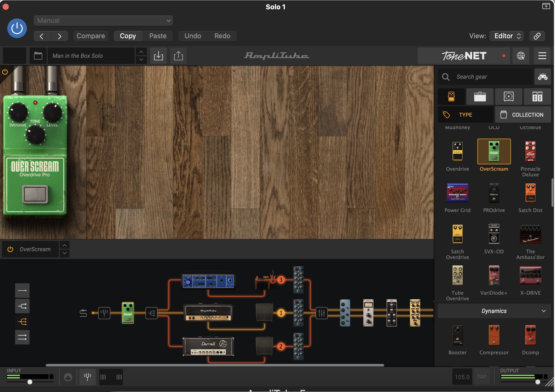Click the Search gear field
This screenshot has height=392, width=555.
point(485,77)
